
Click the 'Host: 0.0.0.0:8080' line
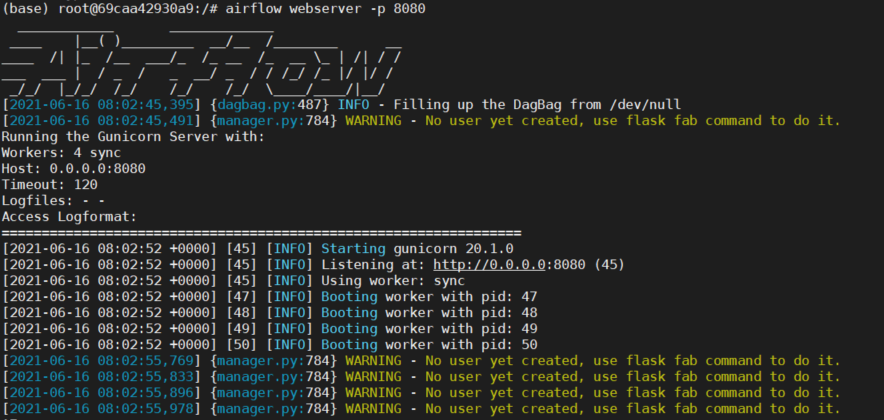click(x=73, y=169)
